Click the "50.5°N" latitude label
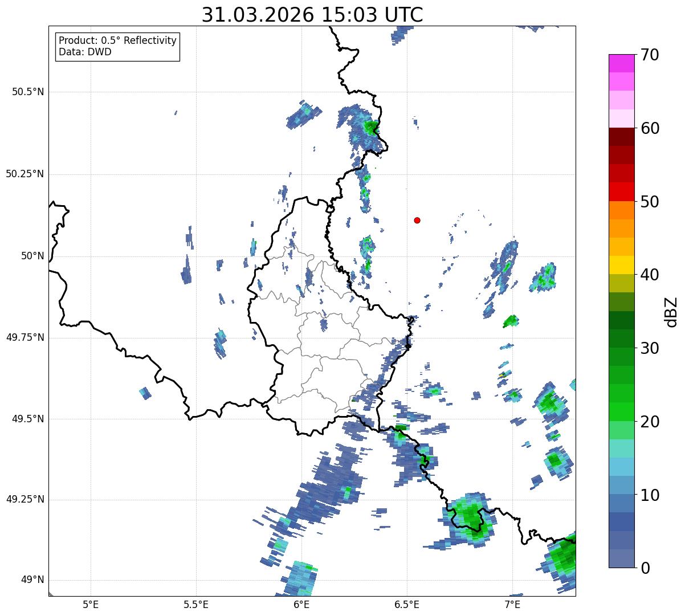 click(27, 92)
